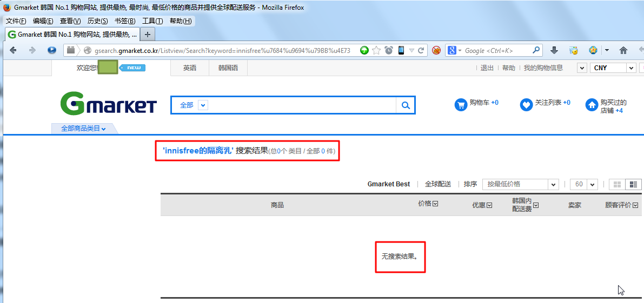Sort by 韩国内配送费 column arrow
644x303 pixels.
coord(535,205)
